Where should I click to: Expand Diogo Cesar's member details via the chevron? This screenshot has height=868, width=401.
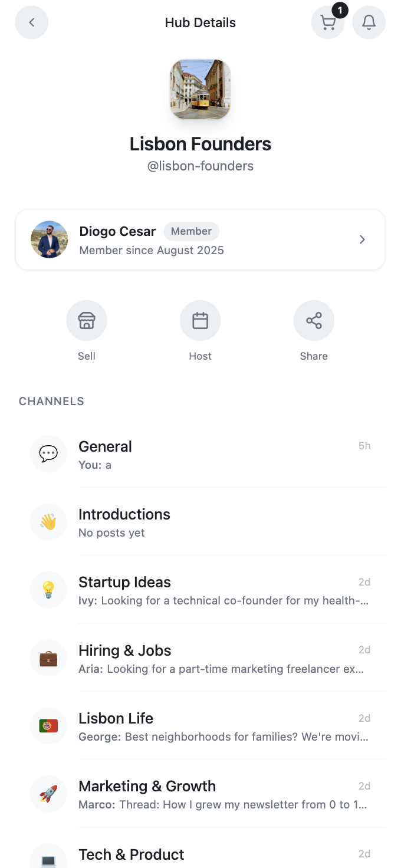pyautogui.click(x=362, y=239)
